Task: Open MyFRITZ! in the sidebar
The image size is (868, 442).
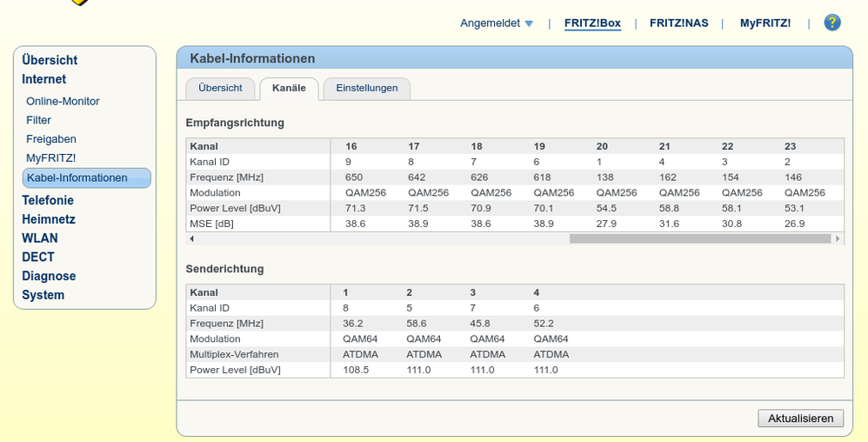Action: [51, 157]
